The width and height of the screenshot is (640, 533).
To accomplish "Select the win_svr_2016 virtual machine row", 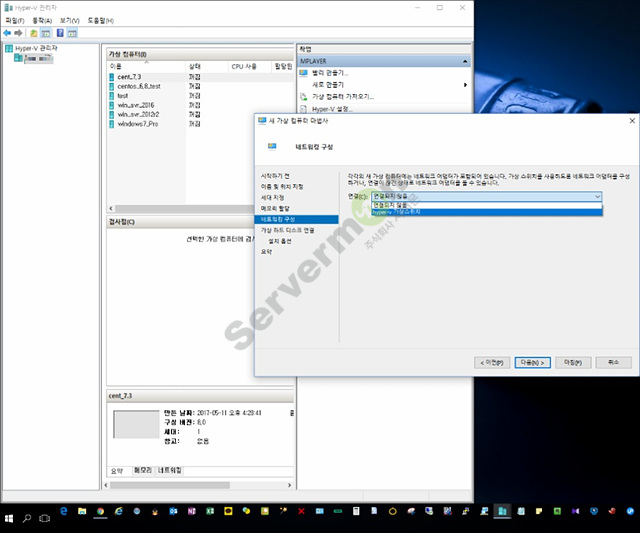I will pyautogui.click(x=200, y=105).
